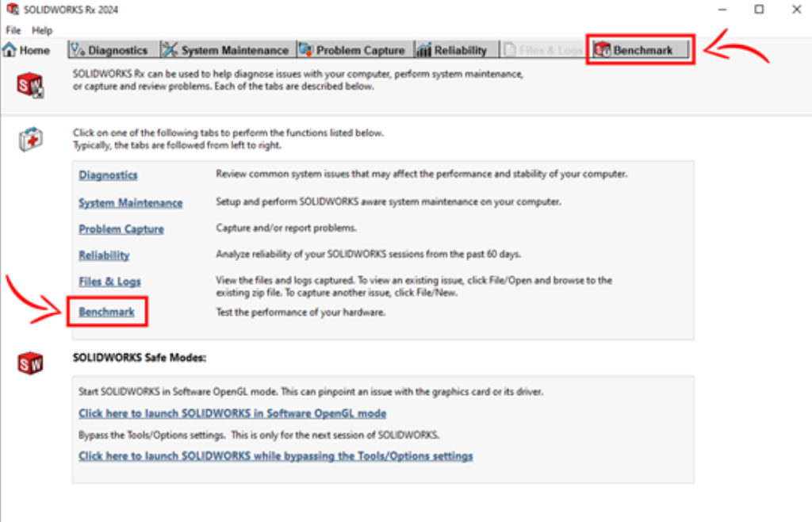Click 'SOLIDWORKS Rx can be used to help diagnose' text
The image size is (812, 522).
(298, 80)
